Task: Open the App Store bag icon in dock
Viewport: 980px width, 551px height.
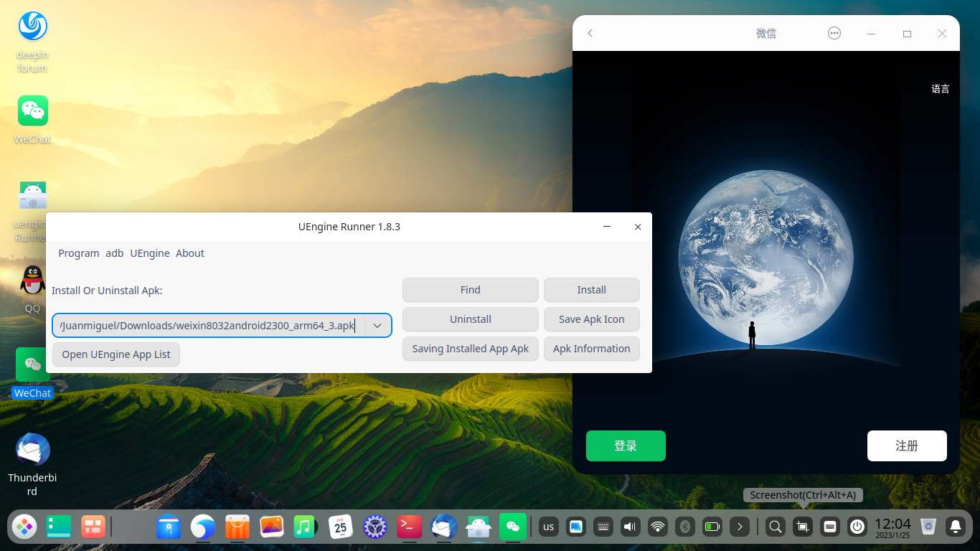Action: coord(237,527)
